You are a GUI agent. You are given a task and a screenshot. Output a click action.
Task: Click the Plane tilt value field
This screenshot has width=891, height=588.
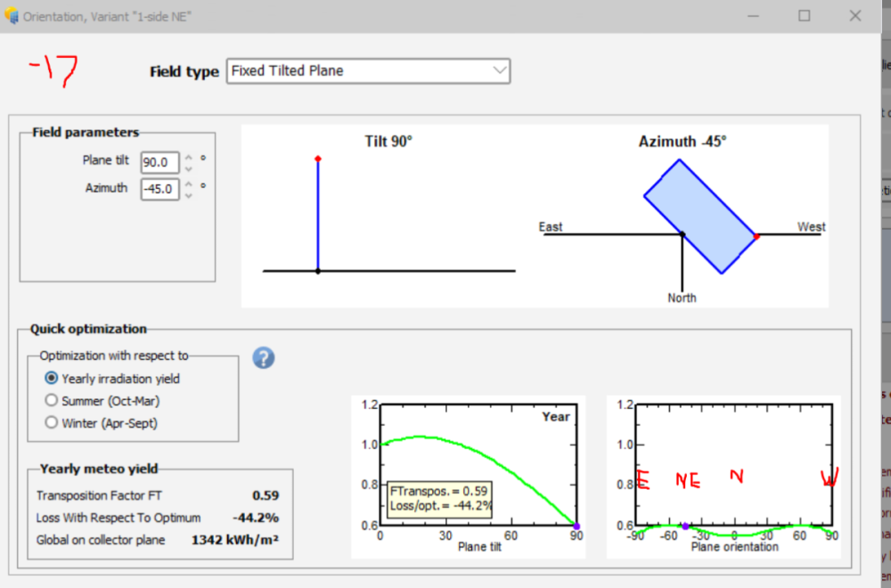point(159,163)
